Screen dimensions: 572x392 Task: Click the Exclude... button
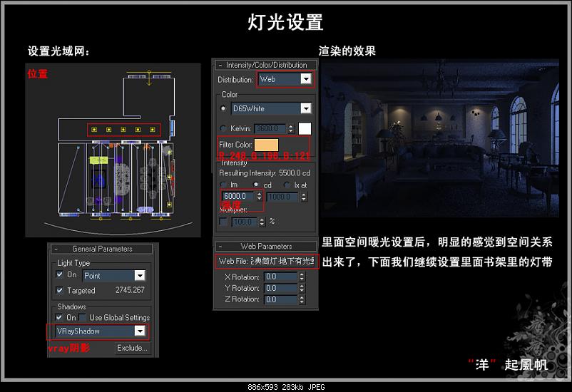[133, 348]
